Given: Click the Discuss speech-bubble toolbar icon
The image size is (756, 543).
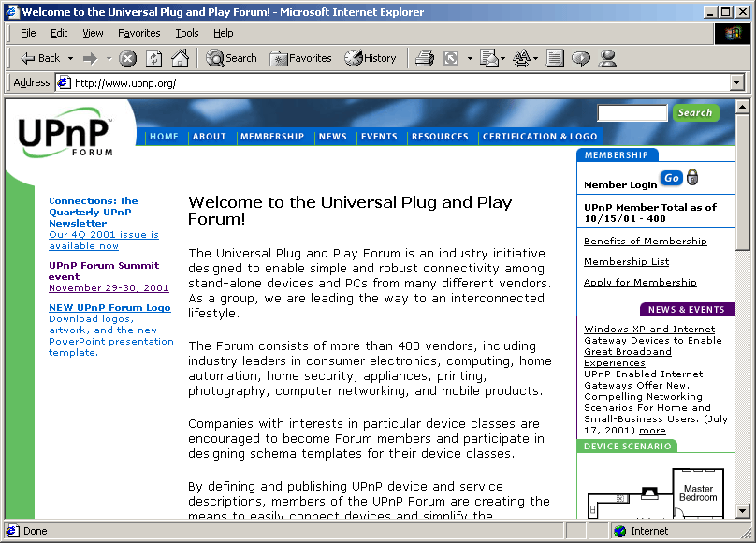Looking at the screenshot, I should click(581, 59).
